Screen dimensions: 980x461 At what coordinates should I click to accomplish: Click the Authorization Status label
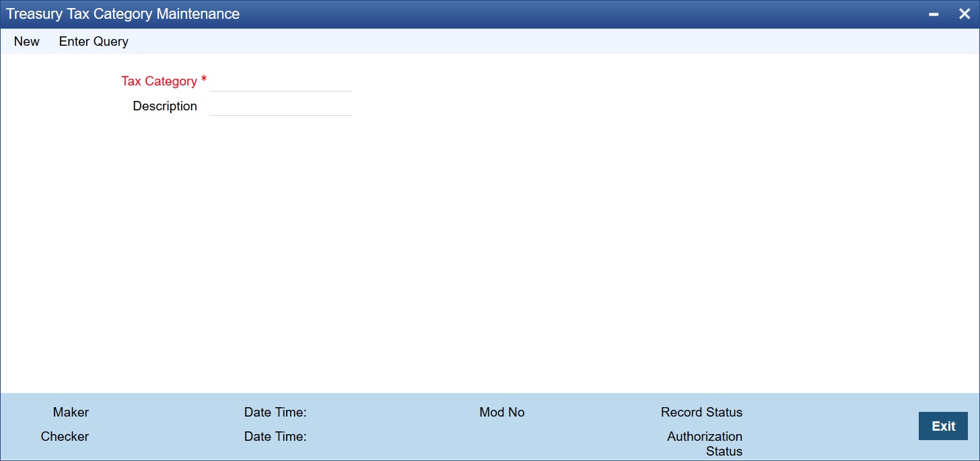pos(705,444)
